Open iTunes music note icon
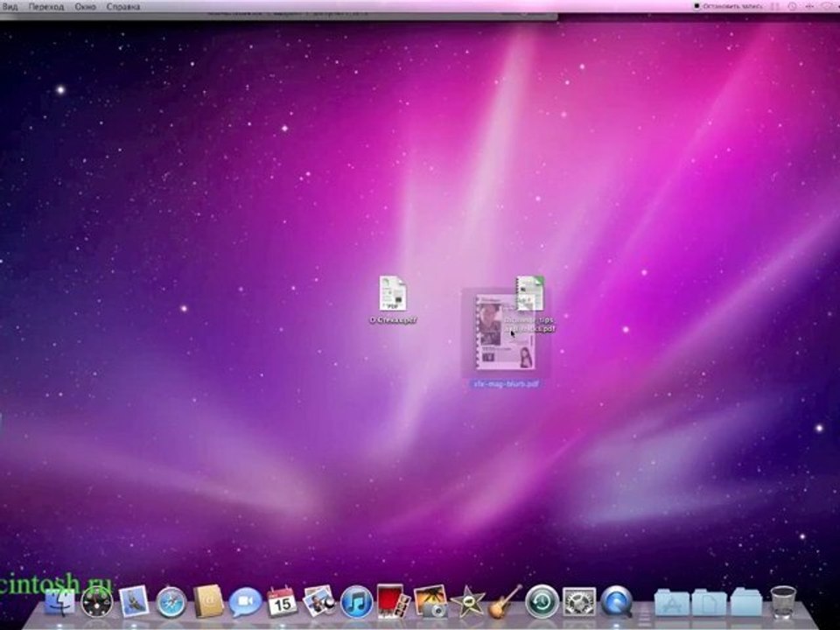Image resolution: width=840 pixels, height=630 pixels. 356,602
